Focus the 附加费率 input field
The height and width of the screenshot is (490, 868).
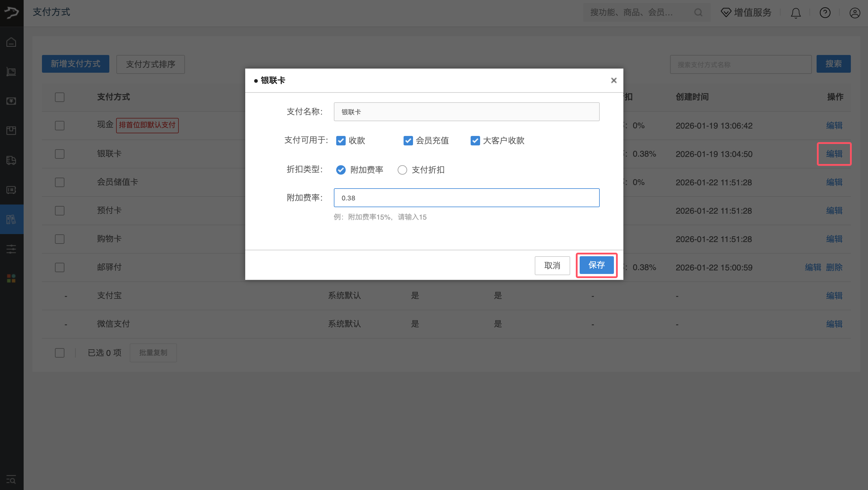click(466, 198)
